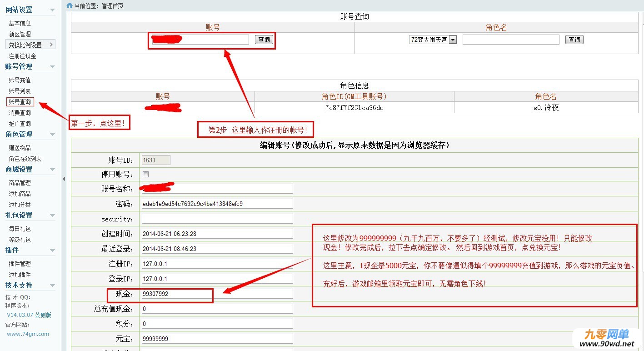Screen dimensions: 644x351
Task: Open 账号查询 in the sidebar
Action: 20,102
